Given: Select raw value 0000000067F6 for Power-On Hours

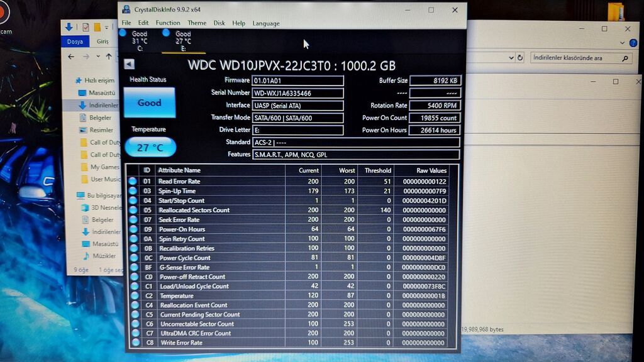Looking at the screenshot, I should pos(425,229).
